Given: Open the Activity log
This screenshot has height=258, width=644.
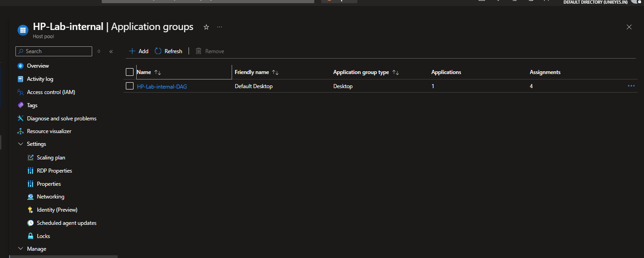Looking at the screenshot, I should (40, 79).
